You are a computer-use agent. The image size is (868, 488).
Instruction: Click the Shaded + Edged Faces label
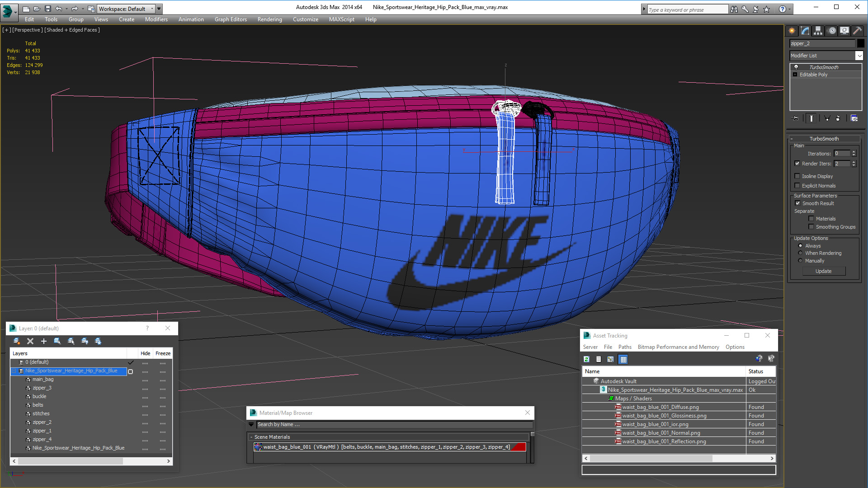click(x=72, y=30)
